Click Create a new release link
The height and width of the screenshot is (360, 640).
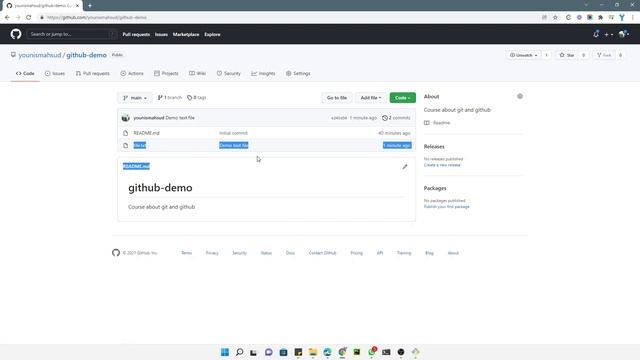[x=442, y=165]
